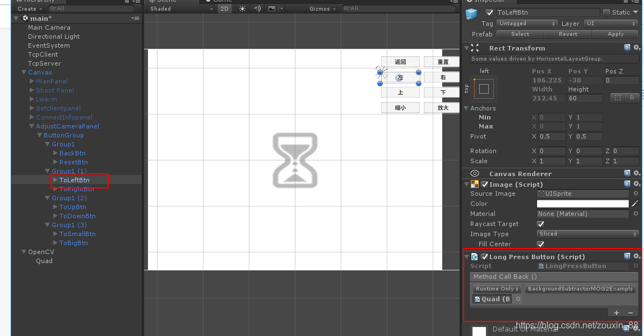The image size is (644, 336).
Task: Open Gizmos dropdown
Action: [322, 8]
